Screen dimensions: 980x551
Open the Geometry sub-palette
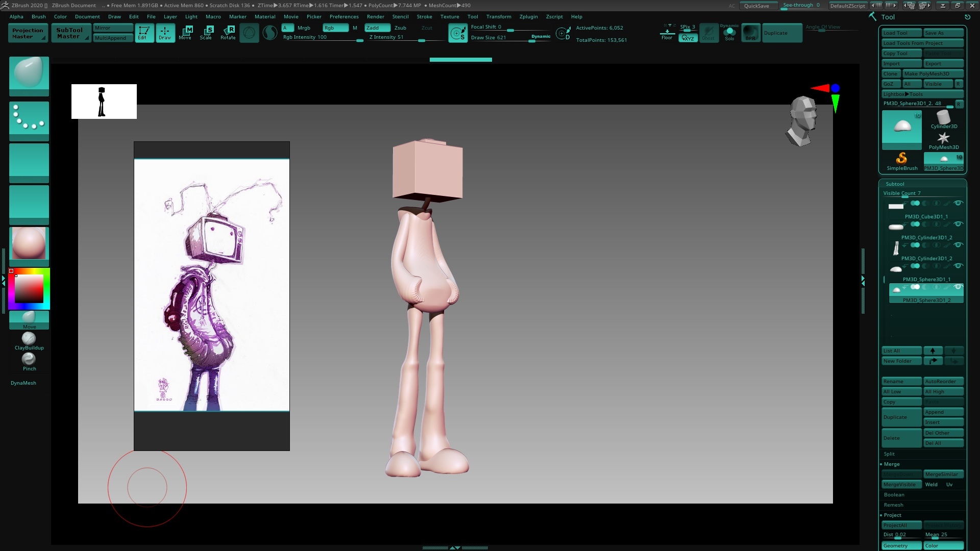click(x=901, y=546)
